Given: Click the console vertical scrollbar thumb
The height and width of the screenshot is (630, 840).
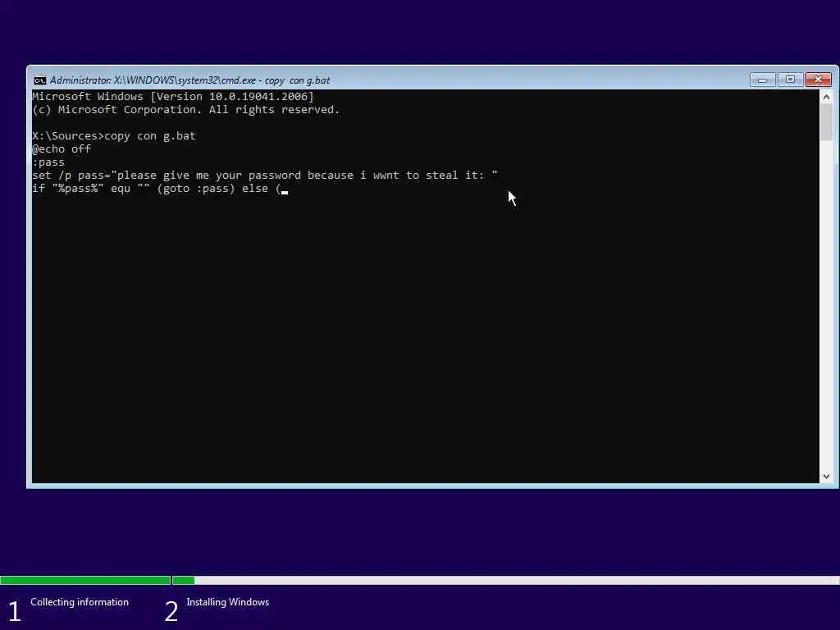Looking at the screenshot, I should (826, 122).
